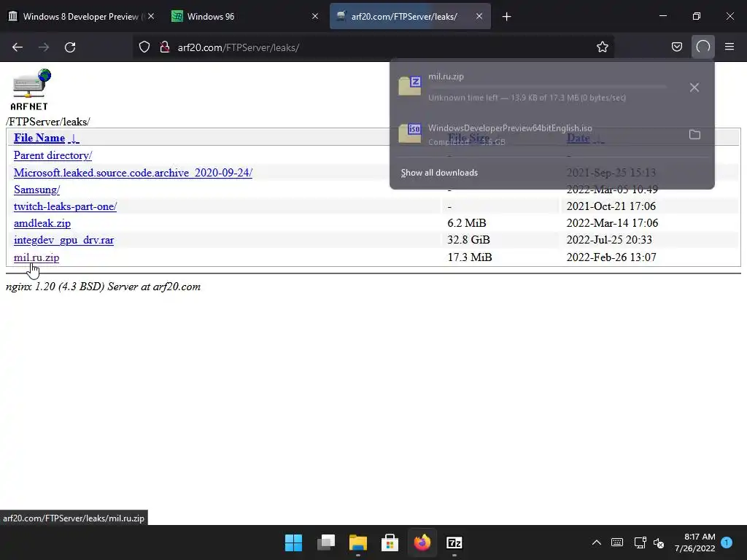
Task: Click the touch keyboard tray icon
Action: click(x=617, y=542)
